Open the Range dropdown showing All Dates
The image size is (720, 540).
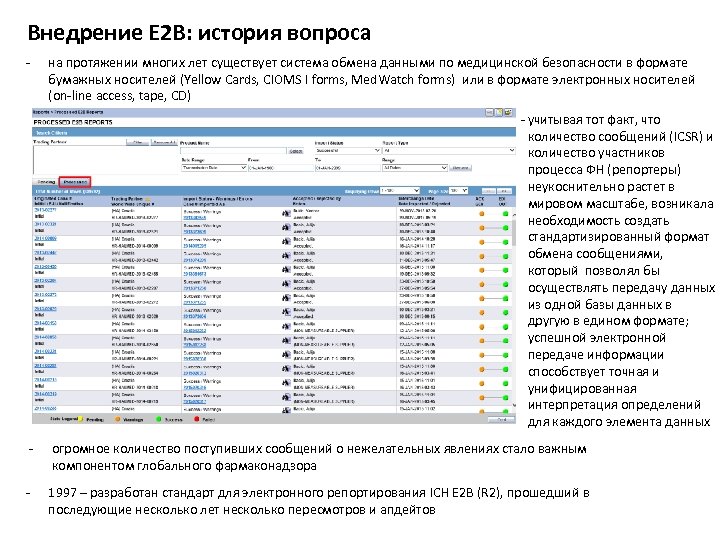coord(415,168)
